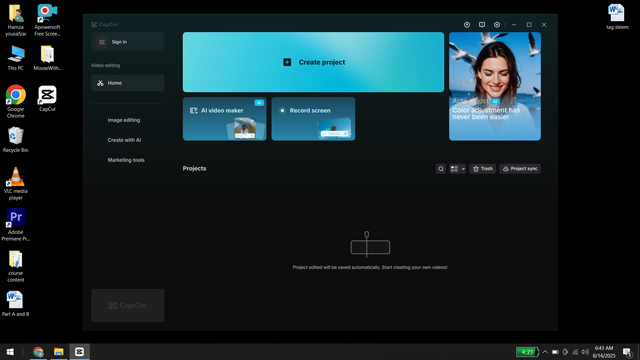Click the green battery 4:23 indicator
640x360 pixels.
527,352
